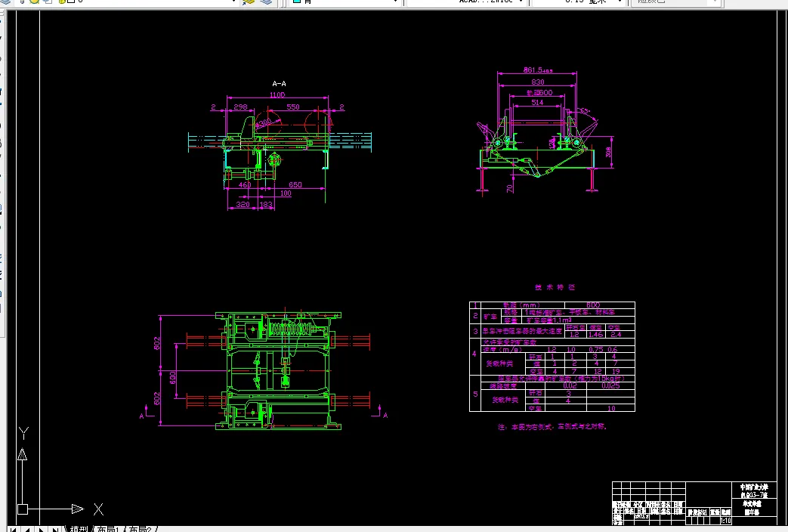Select the 320 dimension text
788x532 pixels.
click(x=243, y=204)
